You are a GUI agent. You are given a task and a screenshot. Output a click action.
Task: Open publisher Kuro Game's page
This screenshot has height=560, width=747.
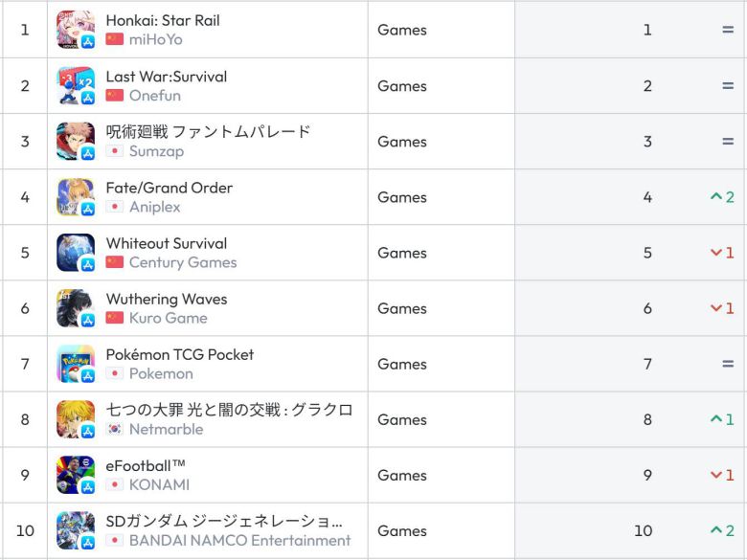[168, 318]
